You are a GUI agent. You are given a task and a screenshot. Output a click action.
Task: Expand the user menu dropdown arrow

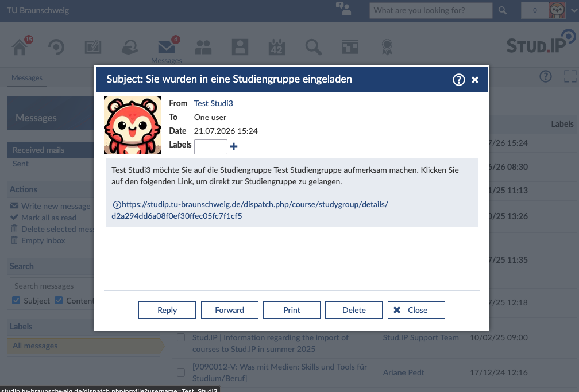574,11
